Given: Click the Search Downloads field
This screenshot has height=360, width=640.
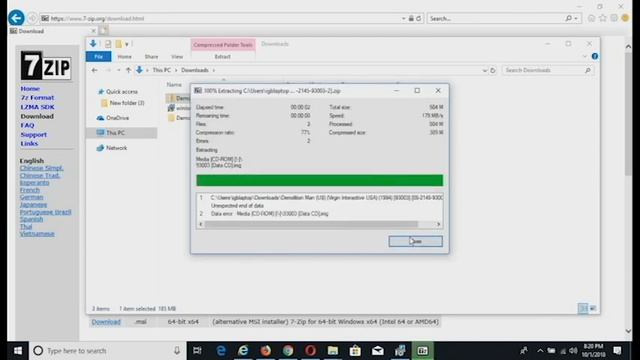Looking at the screenshot, I should click(x=547, y=70).
